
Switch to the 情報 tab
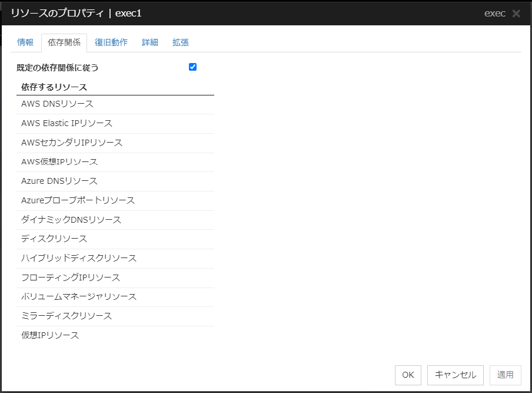25,42
